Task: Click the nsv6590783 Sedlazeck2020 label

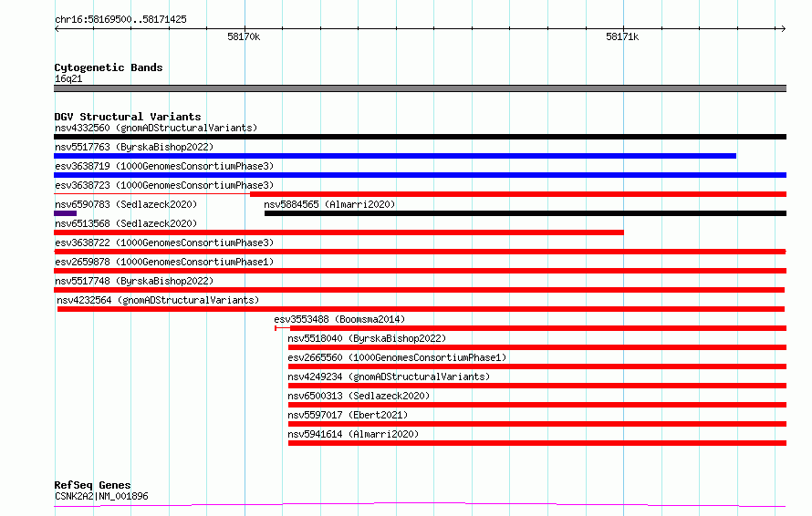Action: [126, 204]
